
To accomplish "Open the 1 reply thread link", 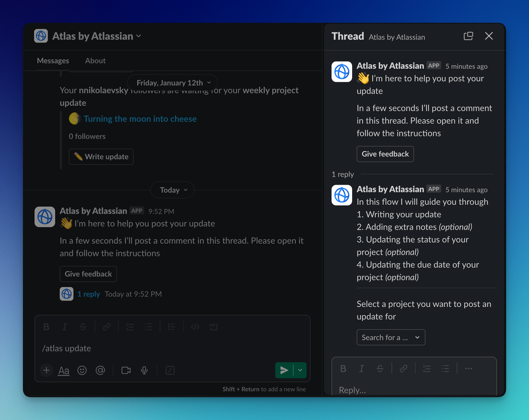I will point(89,294).
